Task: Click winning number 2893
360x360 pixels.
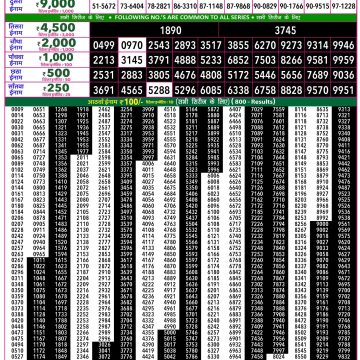Action: (x=185, y=45)
